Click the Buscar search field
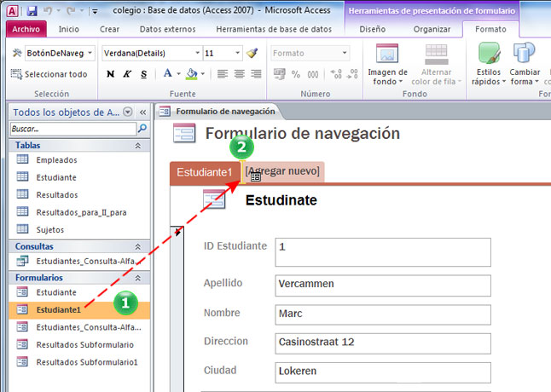551x392 pixels. pos(73,129)
